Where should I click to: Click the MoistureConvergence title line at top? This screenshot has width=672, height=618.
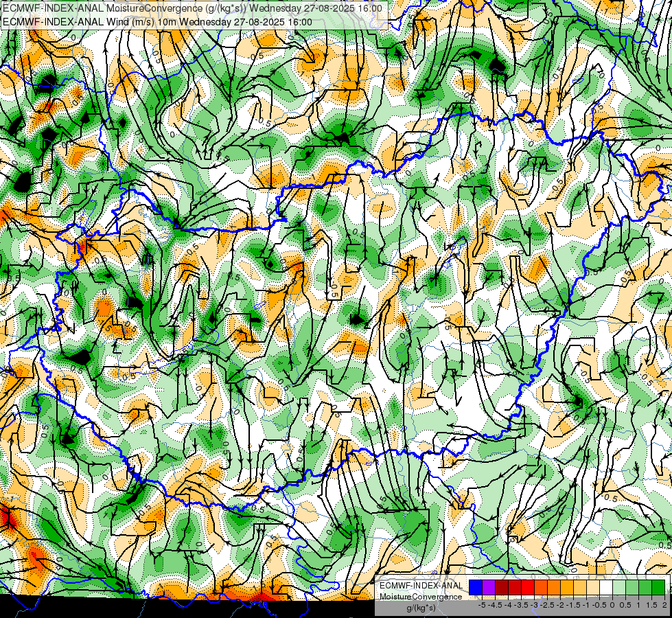[192, 8]
